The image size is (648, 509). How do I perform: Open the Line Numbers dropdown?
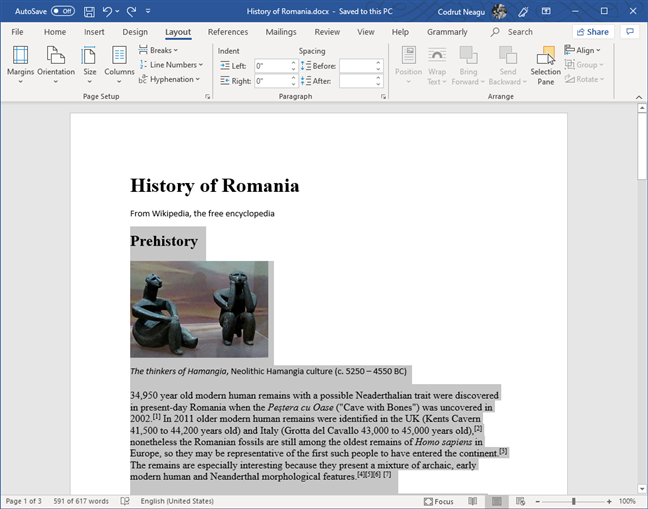pyautogui.click(x=171, y=64)
